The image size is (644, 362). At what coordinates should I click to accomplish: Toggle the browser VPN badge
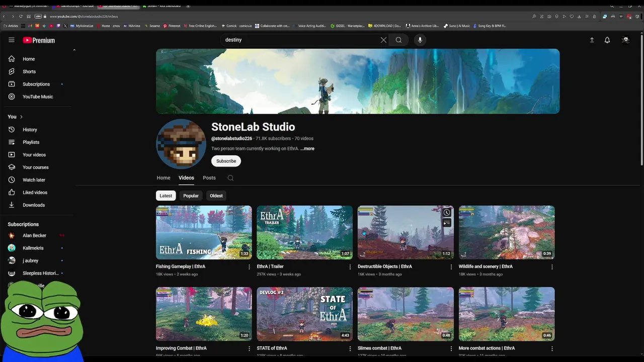(38, 16)
